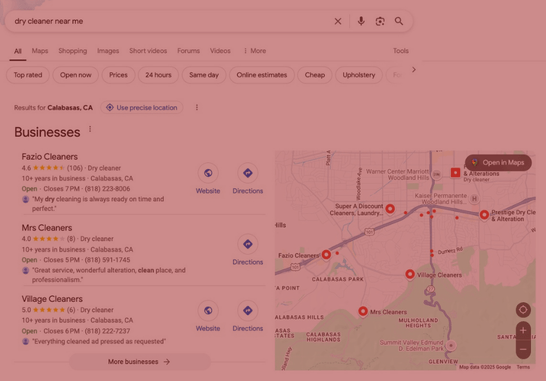
Task: Select the square Alterations dry cleaner marker
Action: (x=455, y=172)
